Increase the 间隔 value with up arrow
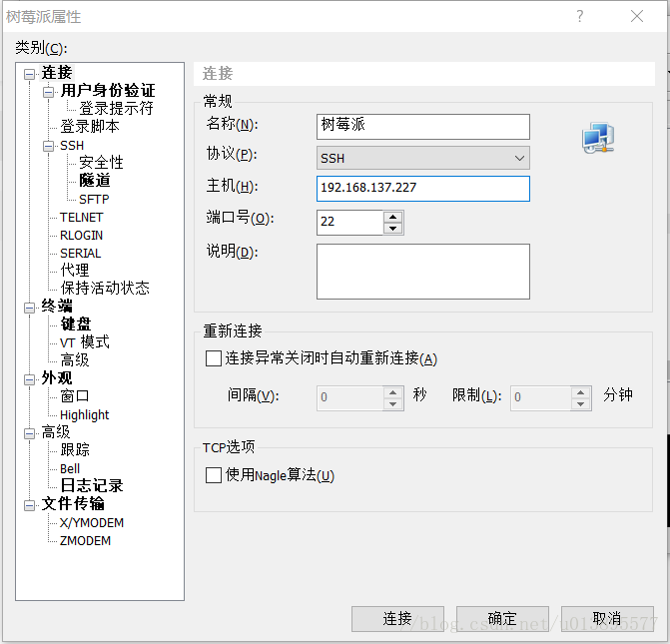Image resolution: width=670 pixels, height=644 pixels. (392, 392)
